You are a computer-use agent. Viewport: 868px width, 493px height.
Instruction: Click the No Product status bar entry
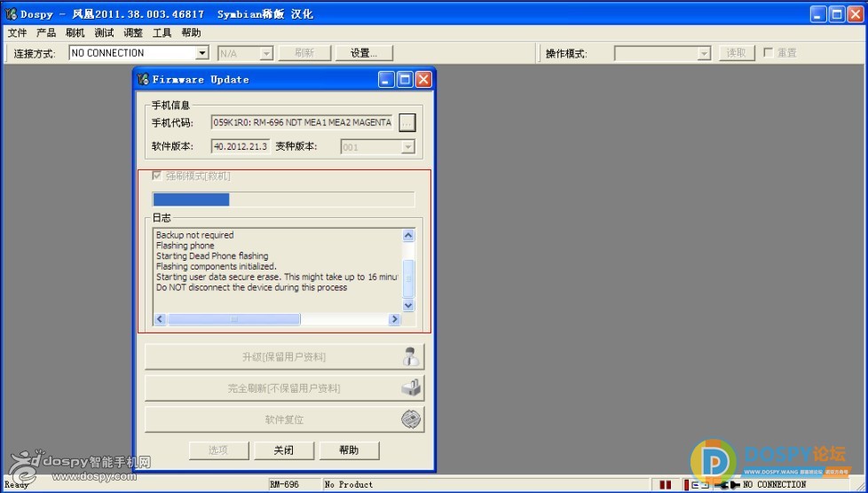(349, 485)
